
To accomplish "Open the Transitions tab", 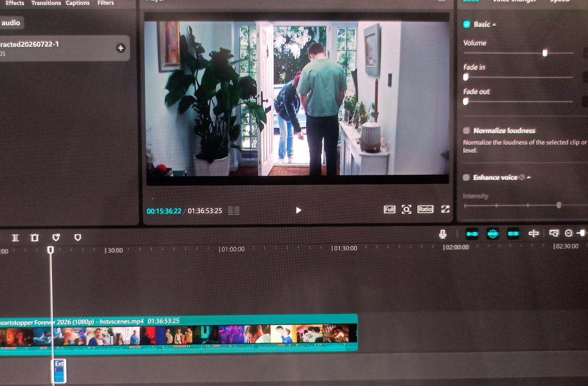I will click(x=46, y=3).
